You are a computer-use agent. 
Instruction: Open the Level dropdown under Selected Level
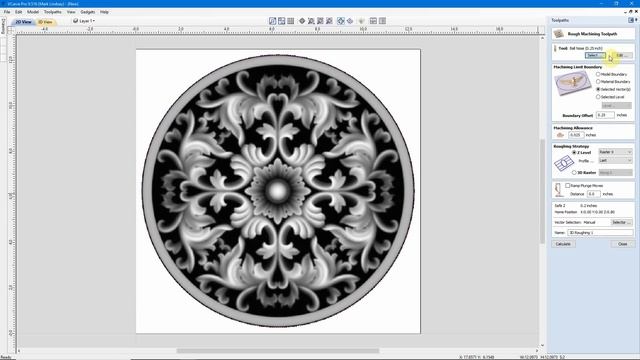(616, 106)
